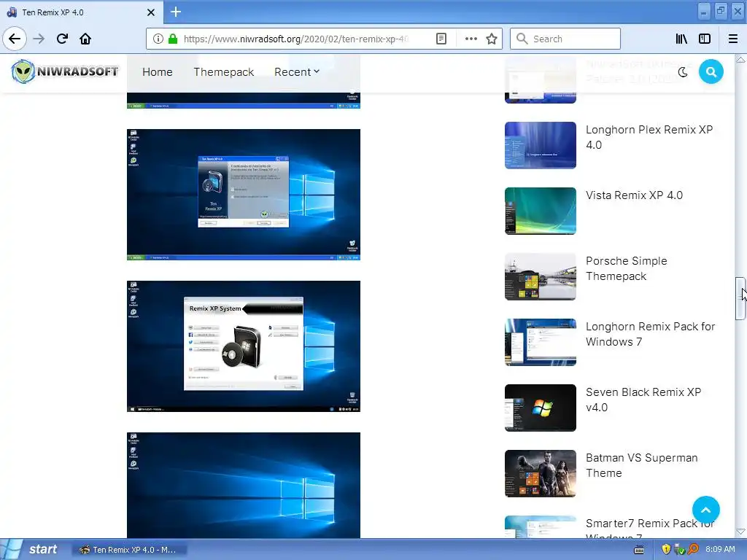Show site information icon in address bar
This screenshot has height=560, width=747.
158,39
